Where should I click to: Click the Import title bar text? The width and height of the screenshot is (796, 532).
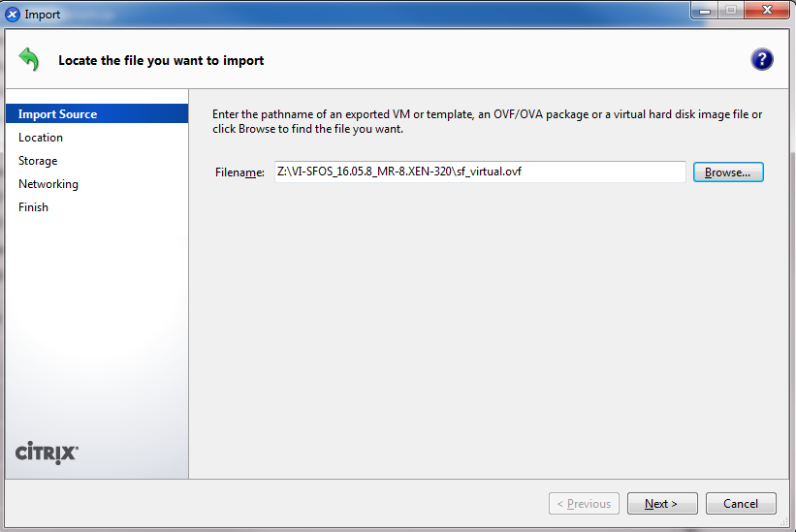tap(43, 15)
